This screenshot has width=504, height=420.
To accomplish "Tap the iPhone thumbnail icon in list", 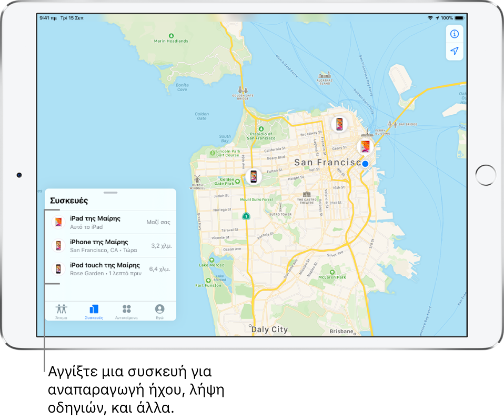I will coord(58,246).
